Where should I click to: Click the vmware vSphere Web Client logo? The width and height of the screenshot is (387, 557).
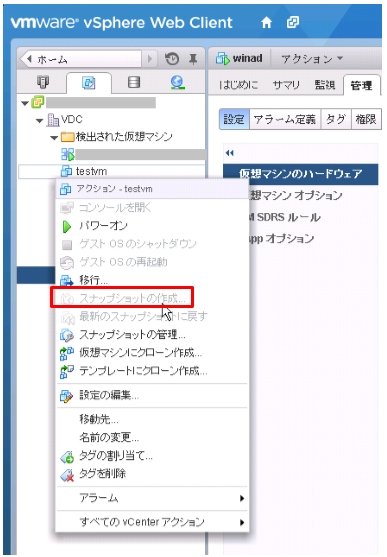pos(121,23)
